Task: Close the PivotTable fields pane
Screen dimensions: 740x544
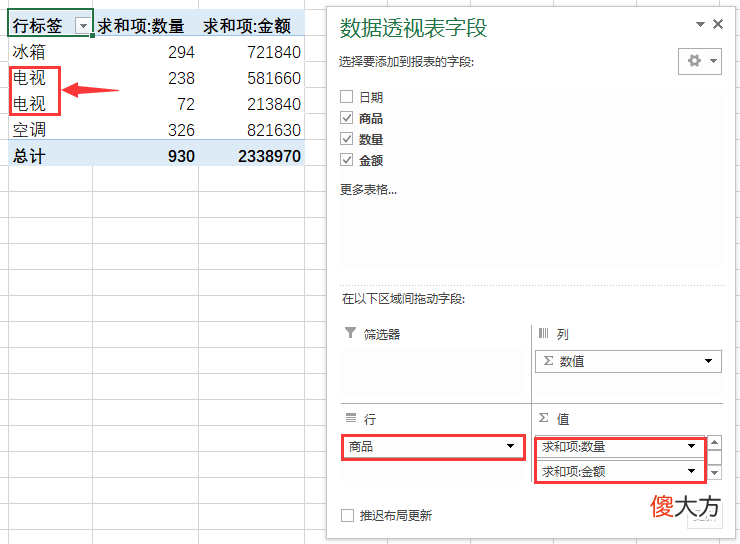Action: point(718,24)
